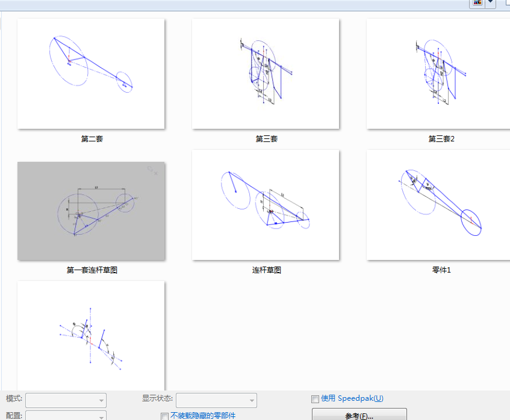Click the 第一套连杆草图 file name
This screenshot has height=420, width=510.
pyautogui.click(x=92, y=270)
